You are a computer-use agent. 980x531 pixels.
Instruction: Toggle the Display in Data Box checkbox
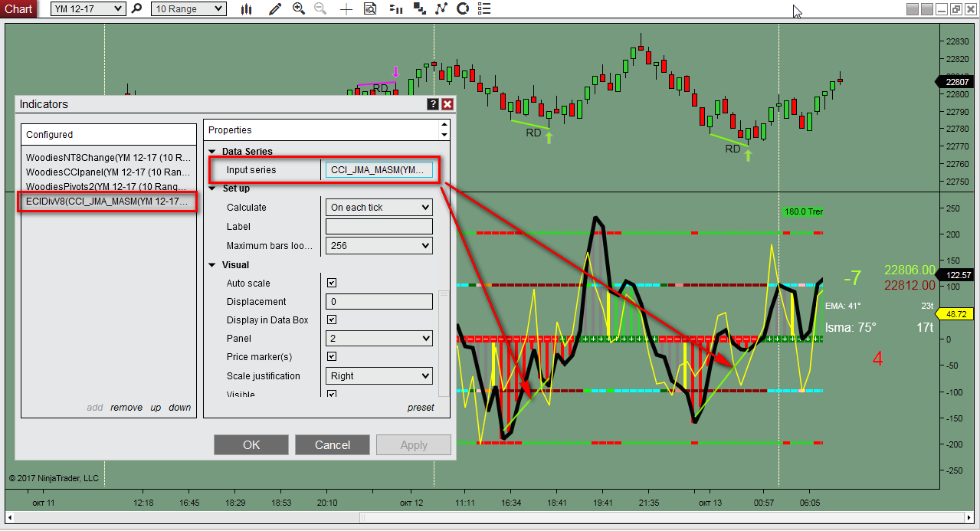pyautogui.click(x=332, y=320)
